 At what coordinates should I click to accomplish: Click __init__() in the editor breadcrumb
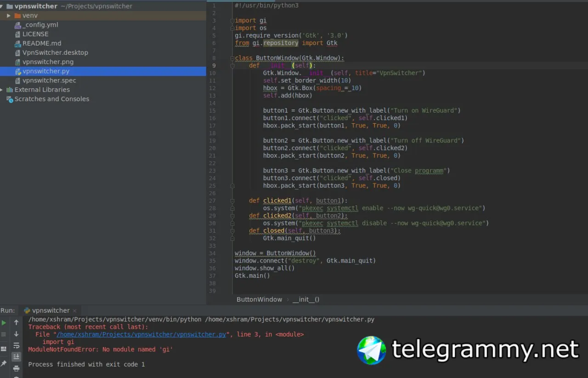[306, 299]
